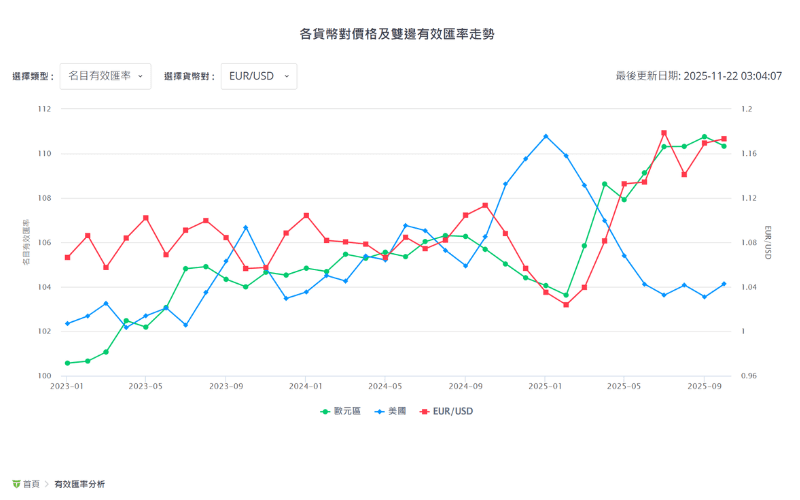Click the right axis title EUR/USD

point(768,242)
